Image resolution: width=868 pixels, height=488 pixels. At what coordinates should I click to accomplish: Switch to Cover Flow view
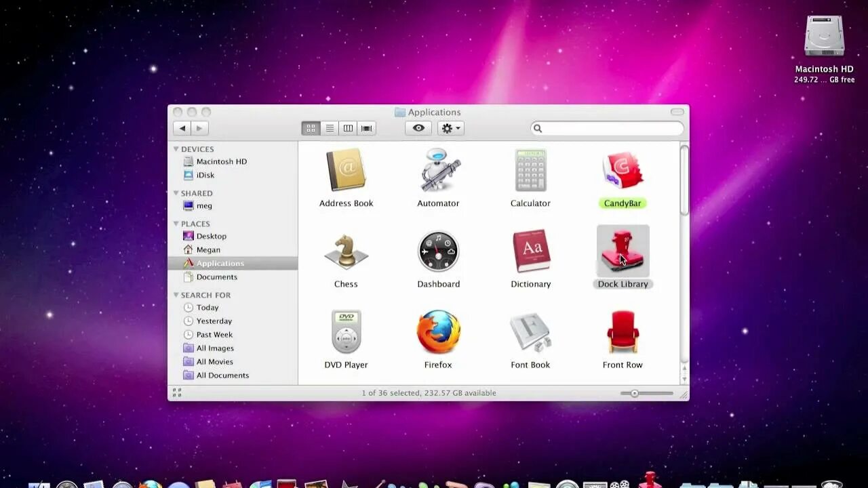(x=367, y=128)
